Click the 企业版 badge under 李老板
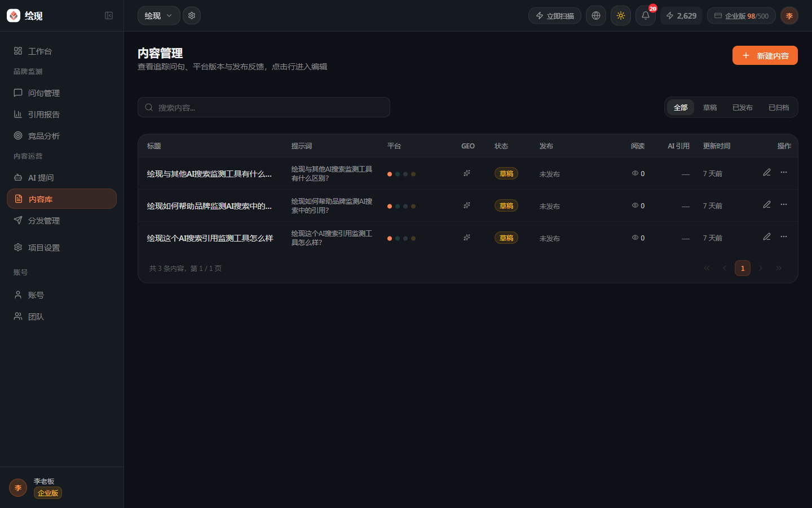 point(48,493)
